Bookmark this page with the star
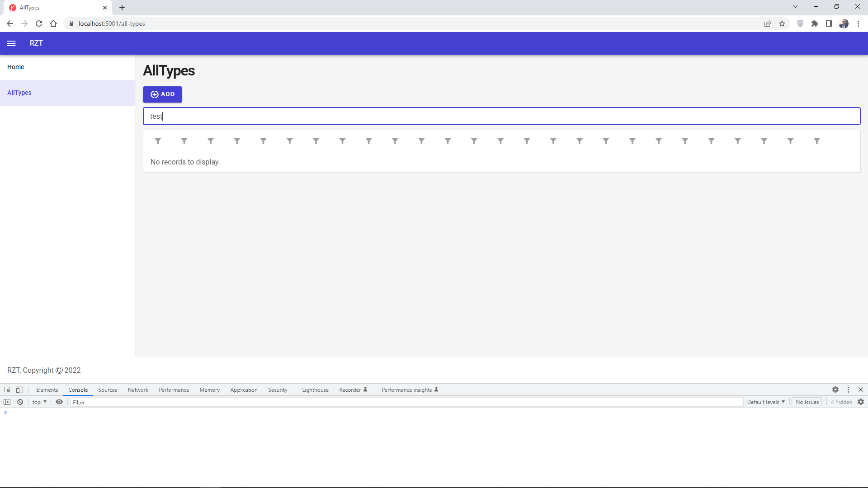This screenshot has width=868, height=488. [x=782, y=23]
